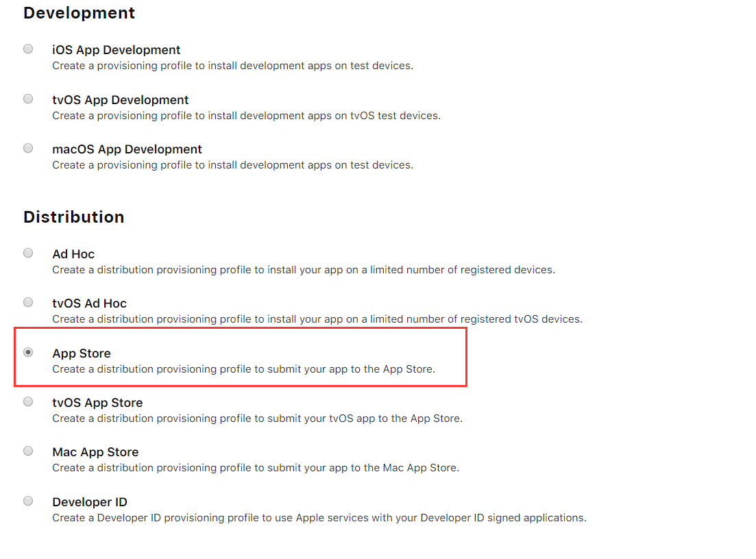Click the 'iOS App Development' label
756x559 pixels.
117,50
